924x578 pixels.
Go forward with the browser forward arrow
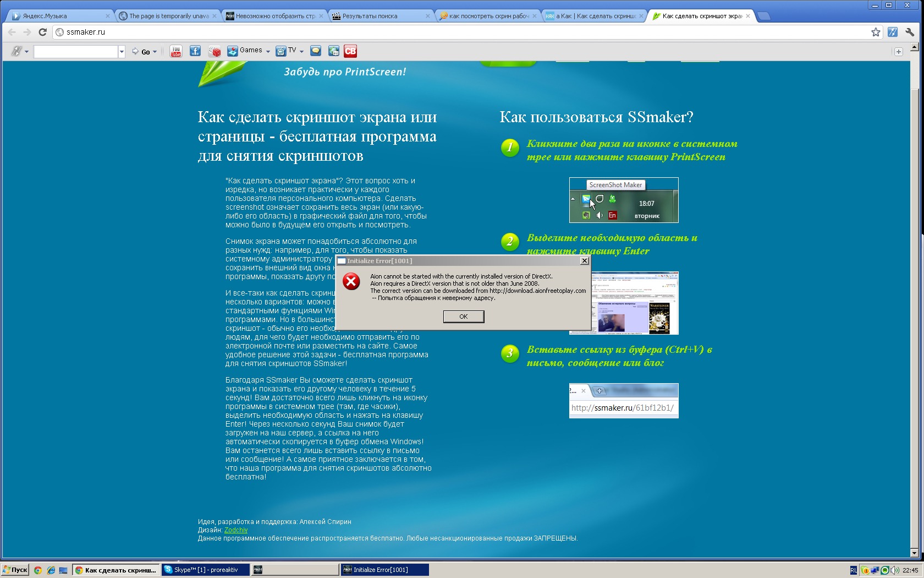(27, 32)
